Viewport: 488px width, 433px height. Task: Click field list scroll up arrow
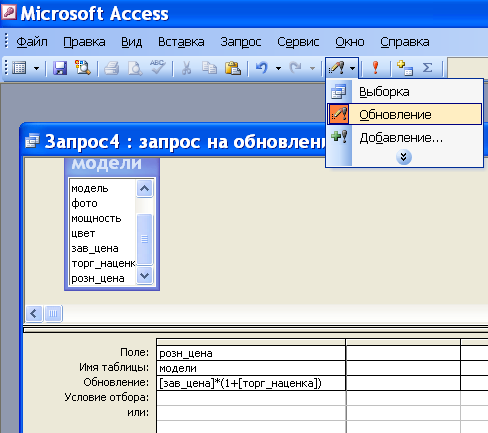click(x=144, y=188)
